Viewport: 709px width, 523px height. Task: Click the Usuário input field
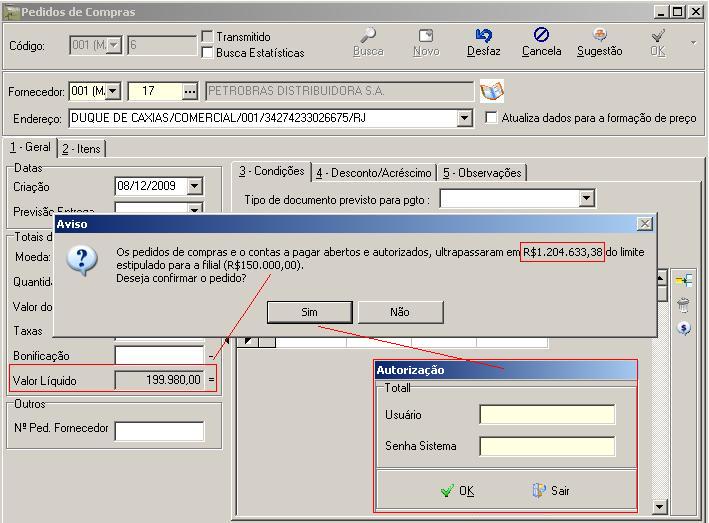[547, 415]
